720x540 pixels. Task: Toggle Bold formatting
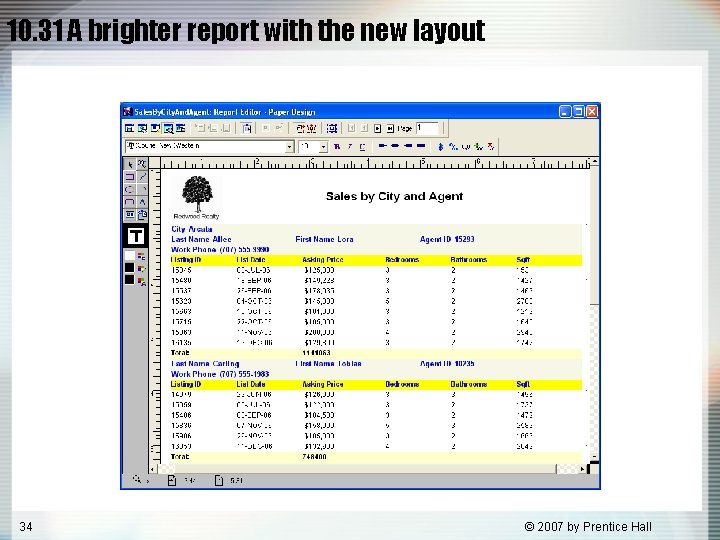337,146
